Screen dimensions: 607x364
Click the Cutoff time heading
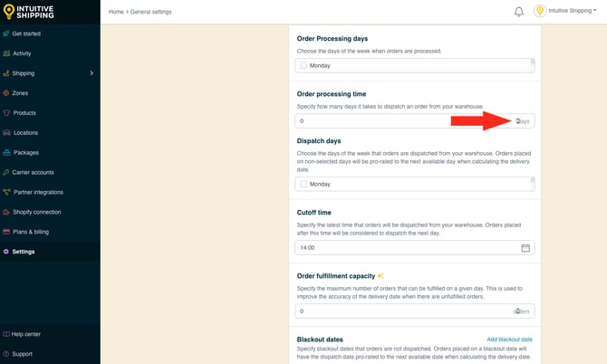pyautogui.click(x=314, y=213)
